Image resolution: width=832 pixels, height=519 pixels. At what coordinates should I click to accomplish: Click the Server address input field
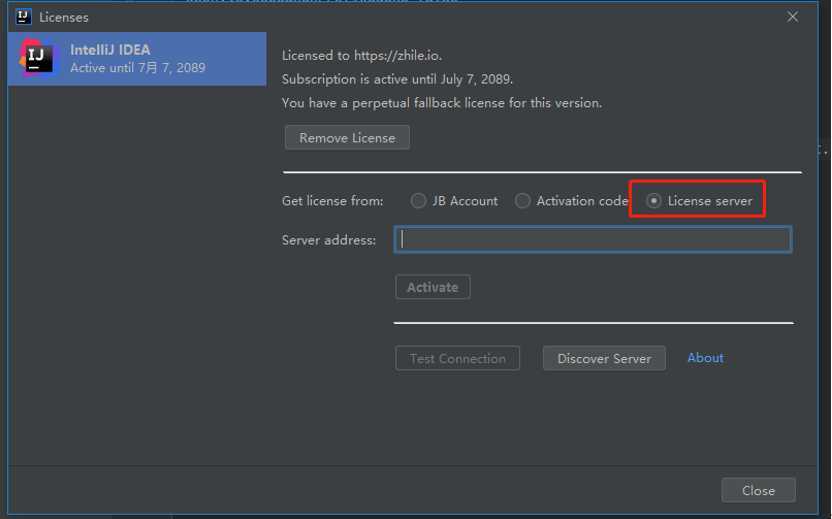coord(593,239)
